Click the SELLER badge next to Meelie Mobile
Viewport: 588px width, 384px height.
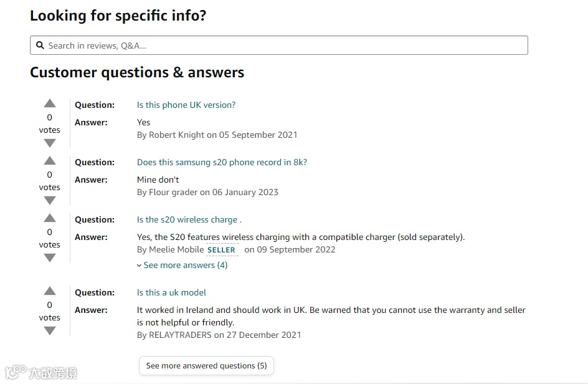click(222, 250)
